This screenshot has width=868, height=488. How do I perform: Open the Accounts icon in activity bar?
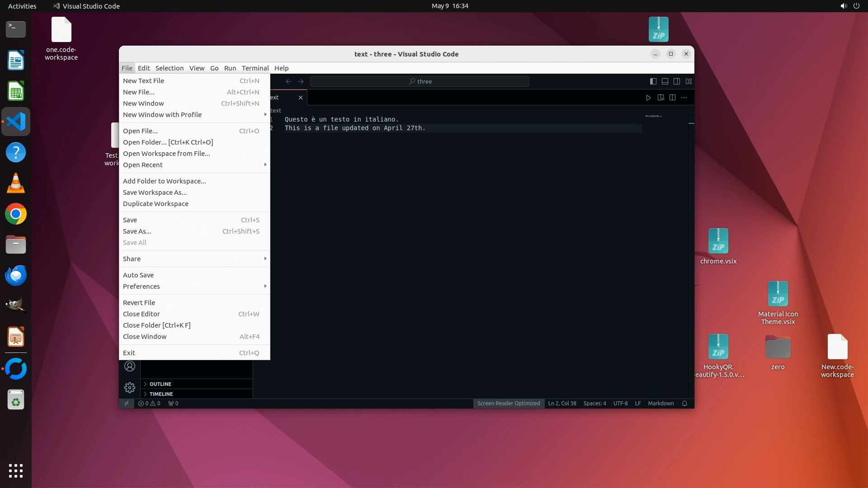pyautogui.click(x=130, y=366)
